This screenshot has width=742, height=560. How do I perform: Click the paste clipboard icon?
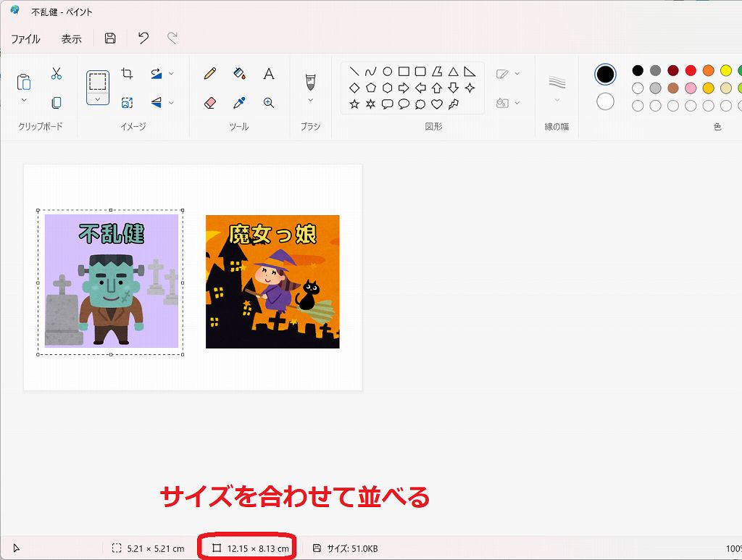24,82
